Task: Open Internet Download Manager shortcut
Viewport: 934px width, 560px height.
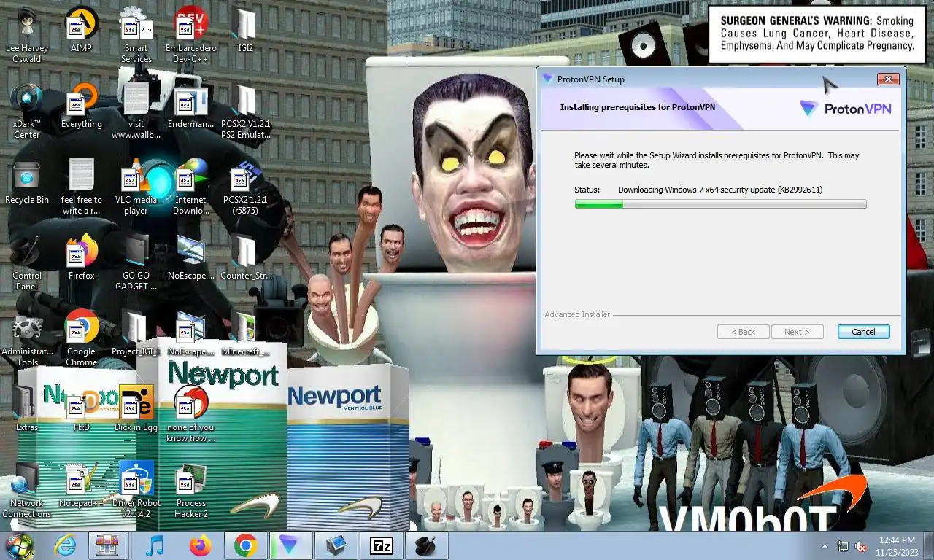Action: [190, 187]
